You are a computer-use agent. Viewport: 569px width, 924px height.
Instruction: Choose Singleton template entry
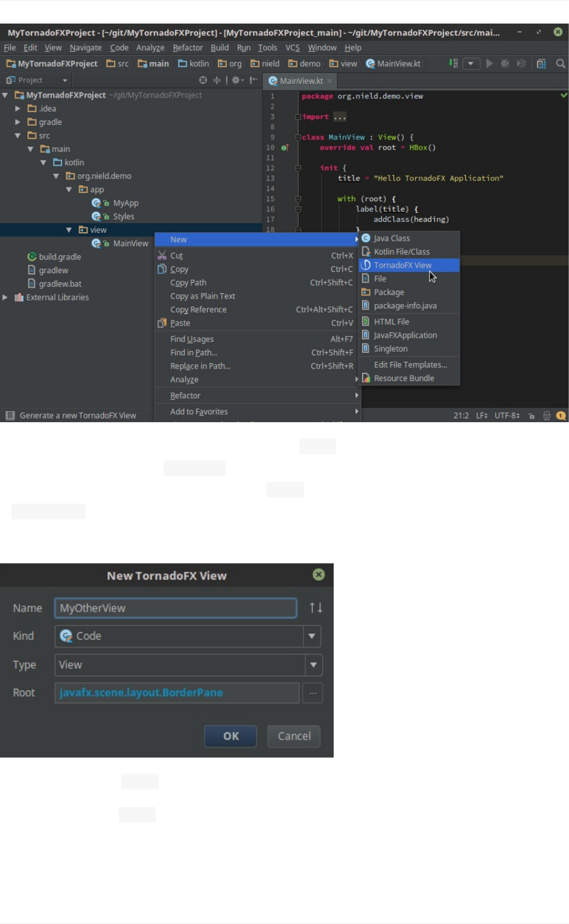point(409,349)
